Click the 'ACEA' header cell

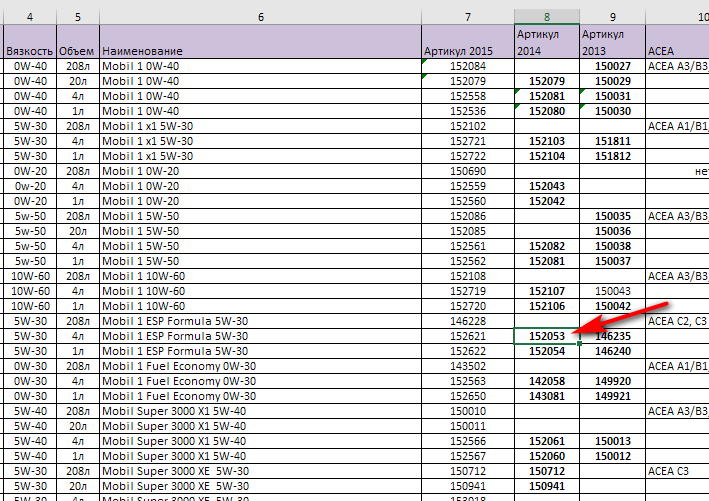tap(677, 42)
